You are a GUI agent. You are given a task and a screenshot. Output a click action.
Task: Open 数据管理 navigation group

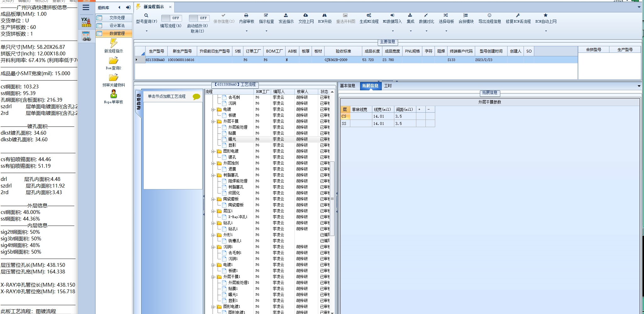(114, 33)
